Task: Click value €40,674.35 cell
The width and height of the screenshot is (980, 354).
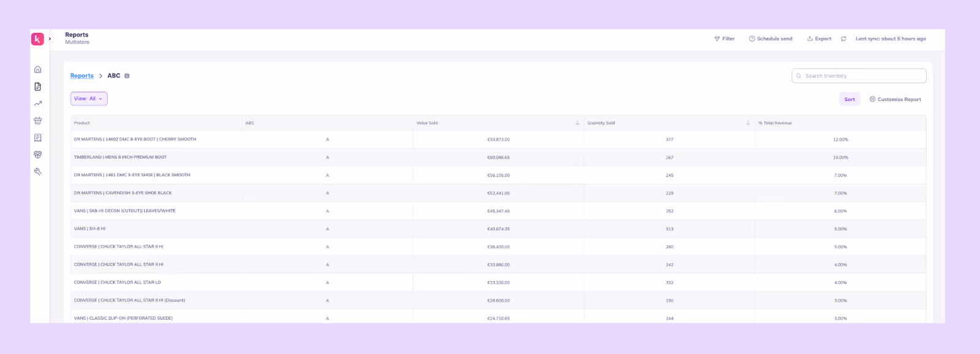Action: (x=499, y=229)
